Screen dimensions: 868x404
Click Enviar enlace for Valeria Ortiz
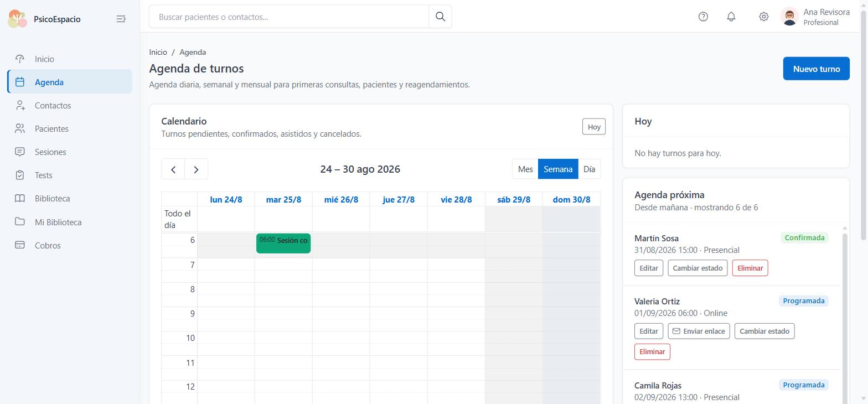pos(699,331)
